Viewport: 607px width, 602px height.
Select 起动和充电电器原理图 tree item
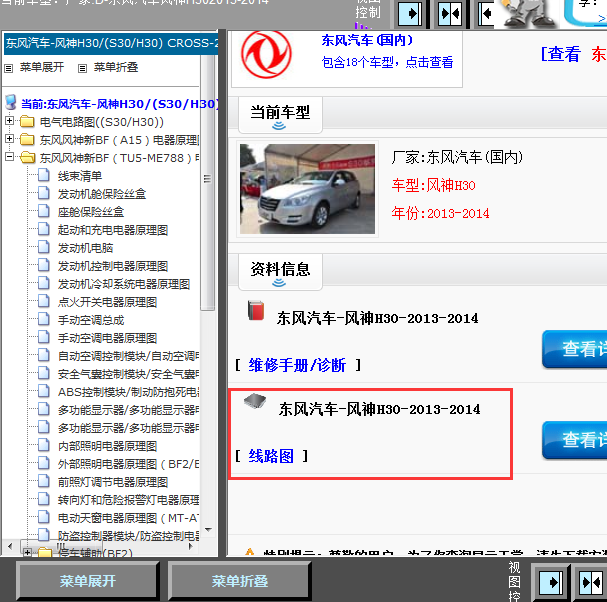113,230
